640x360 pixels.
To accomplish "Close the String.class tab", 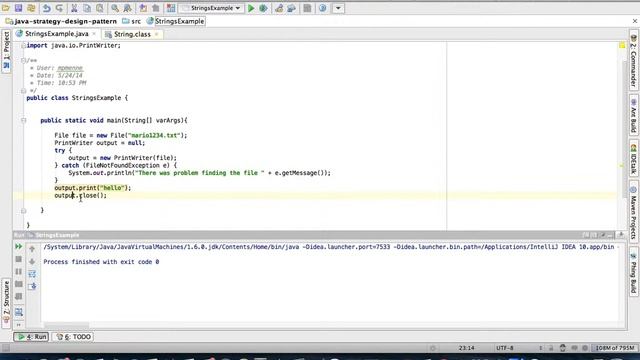I will [x=156, y=34].
